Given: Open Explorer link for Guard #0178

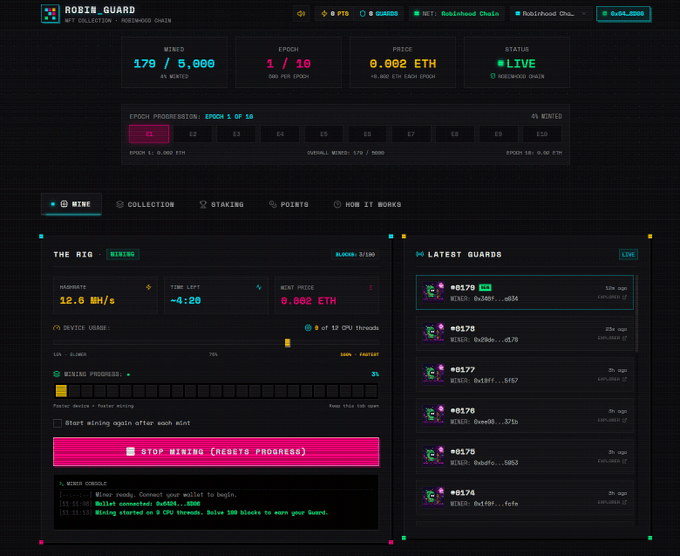Looking at the screenshot, I should pyautogui.click(x=612, y=338).
